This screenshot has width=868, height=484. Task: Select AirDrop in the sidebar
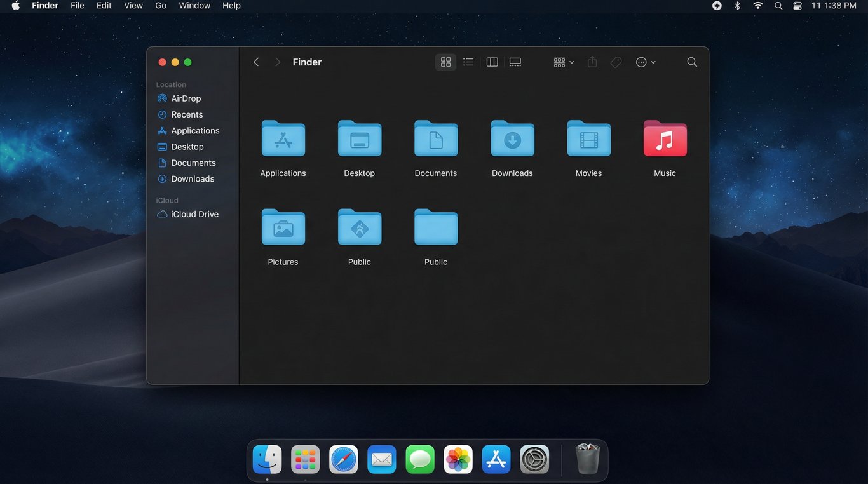click(186, 98)
